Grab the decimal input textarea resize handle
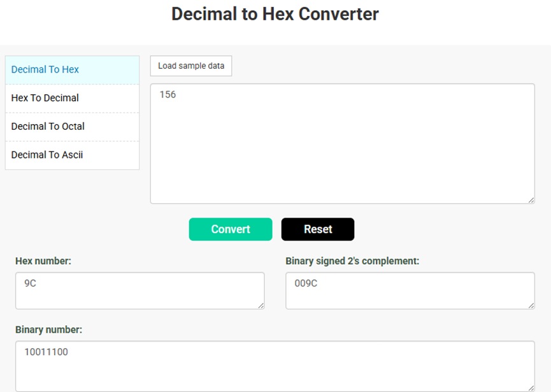This screenshot has width=551, height=392. pos(531,200)
